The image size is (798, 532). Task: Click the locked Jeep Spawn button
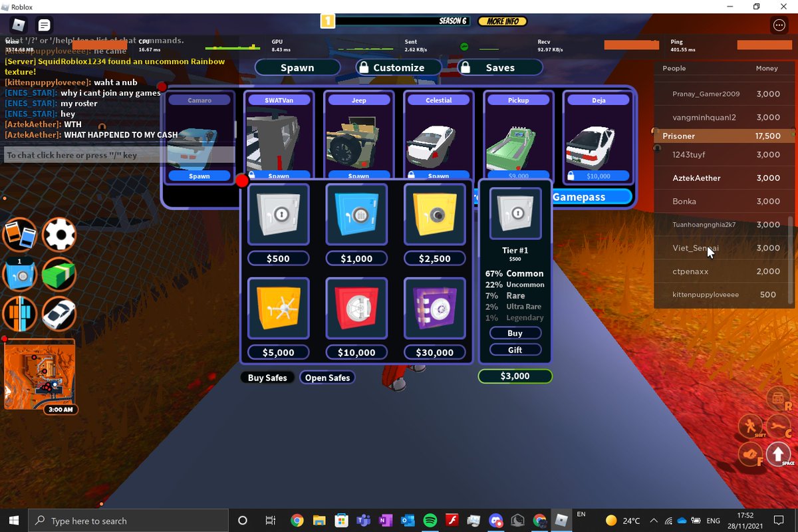(x=358, y=176)
